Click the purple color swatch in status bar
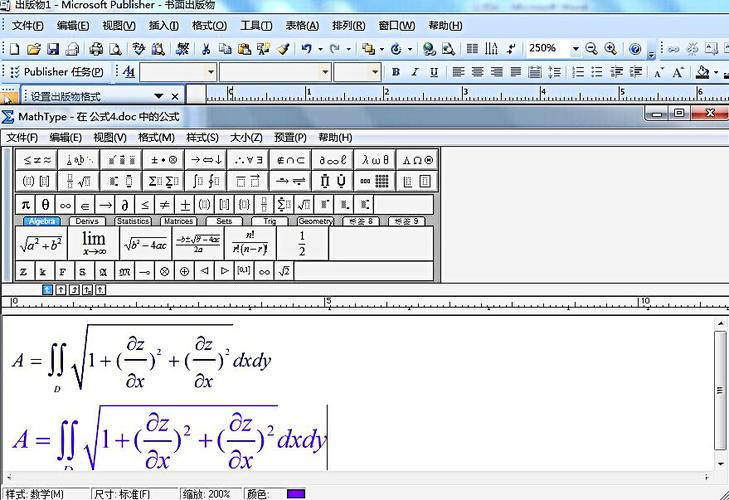The image size is (729, 500). 296,493
